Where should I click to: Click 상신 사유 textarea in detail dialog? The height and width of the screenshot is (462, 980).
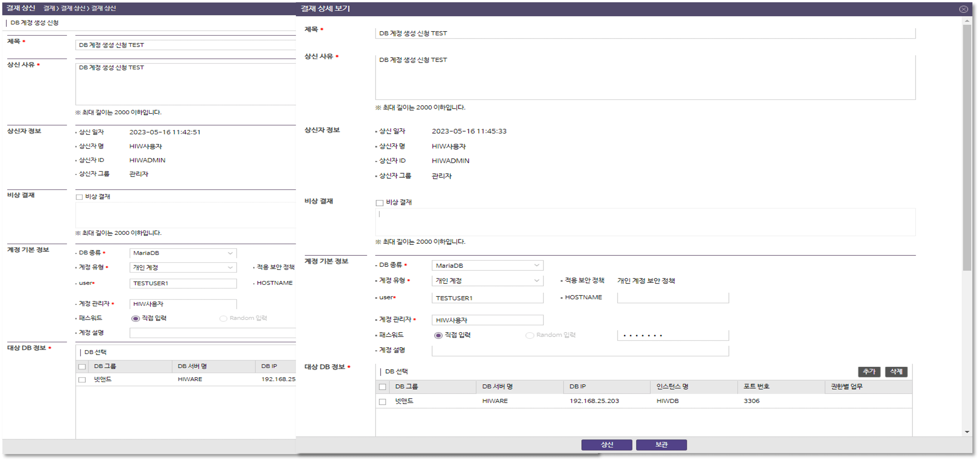click(x=645, y=77)
